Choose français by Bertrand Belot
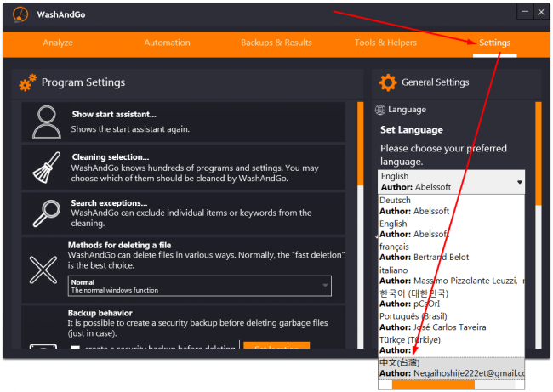Image resolution: width=553 pixels, height=392 pixels. (x=452, y=252)
